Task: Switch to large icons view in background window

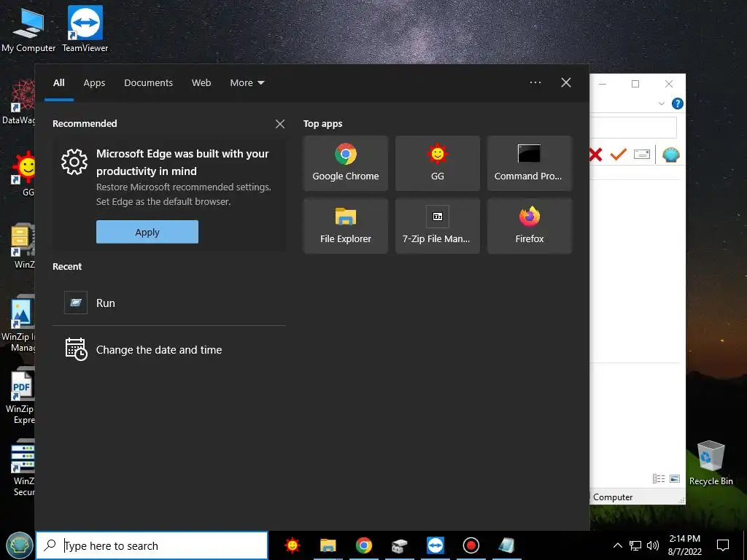Action: coord(675,478)
